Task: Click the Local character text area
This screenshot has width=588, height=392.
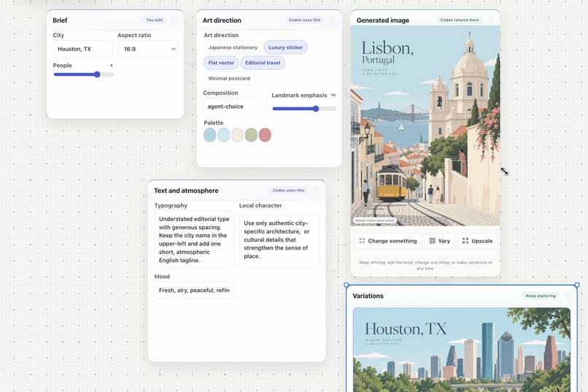Action: (279, 241)
